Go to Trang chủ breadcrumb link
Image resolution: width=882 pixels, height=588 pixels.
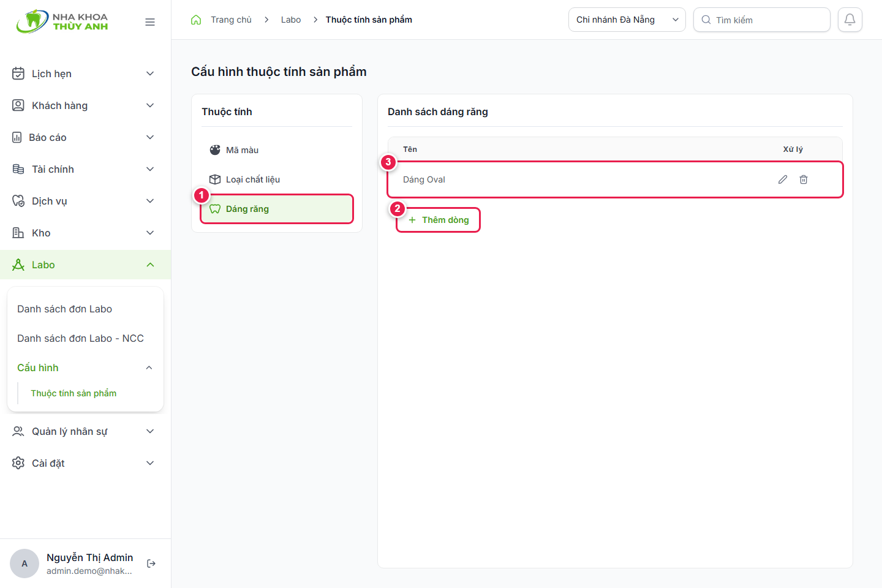[231, 20]
